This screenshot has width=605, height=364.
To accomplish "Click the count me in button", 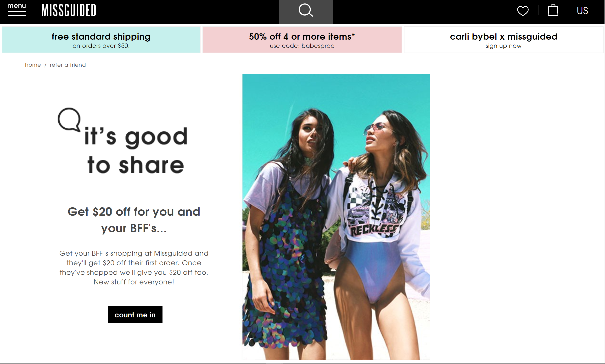I will coord(135,314).
